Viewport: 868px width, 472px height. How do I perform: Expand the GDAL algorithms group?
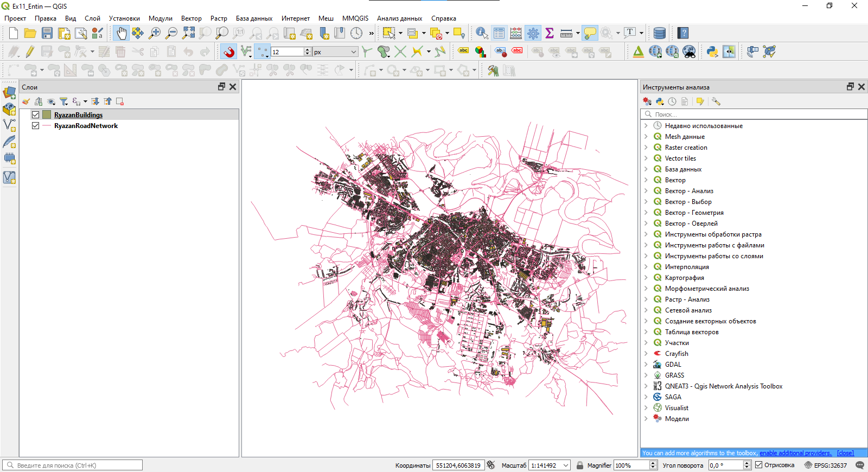(646, 365)
